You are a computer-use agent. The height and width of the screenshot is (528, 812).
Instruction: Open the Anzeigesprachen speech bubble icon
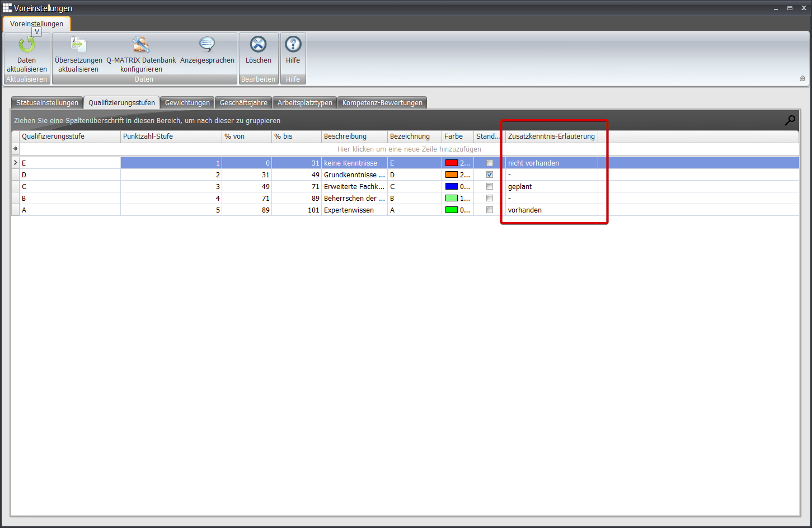207,45
